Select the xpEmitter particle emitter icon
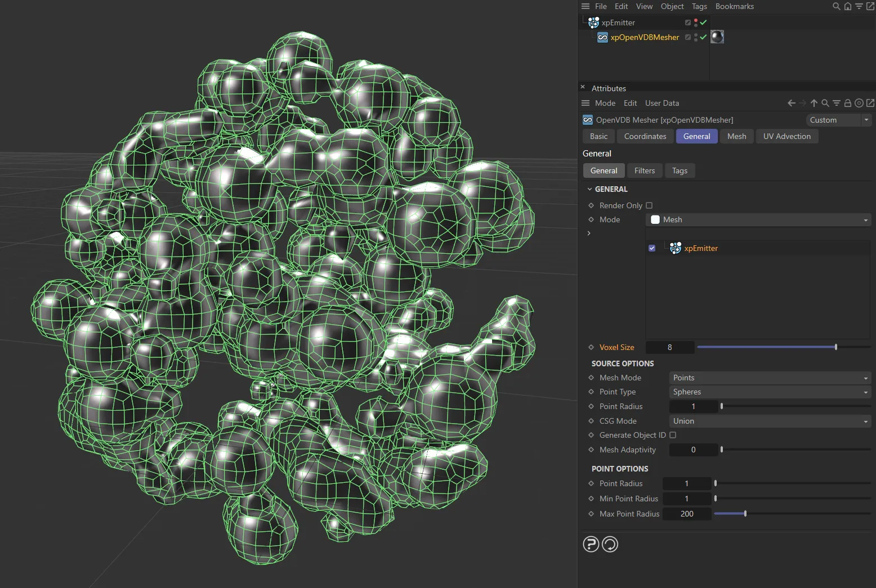This screenshot has width=876, height=588. pos(593,23)
